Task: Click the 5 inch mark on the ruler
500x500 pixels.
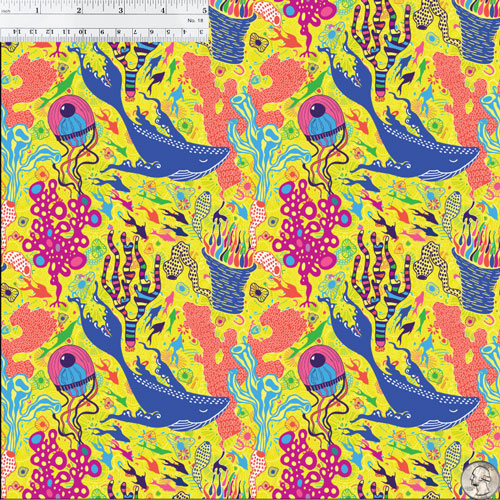Action: click(x=205, y=10)
